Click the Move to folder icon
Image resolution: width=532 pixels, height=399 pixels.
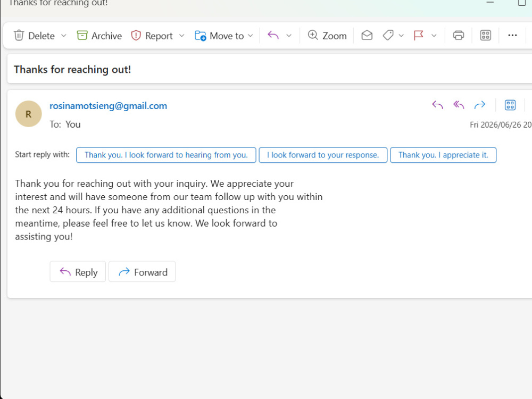pos(200,36)
